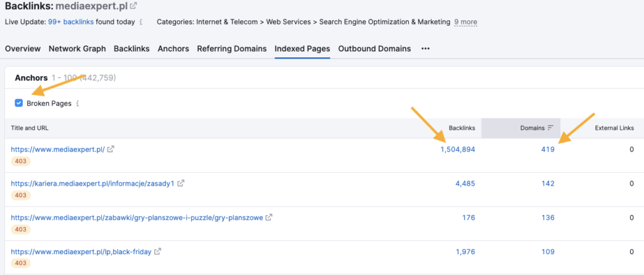Screen dimensions: 644x275
Task: Switch to the Overview tab
Action: pos(23,48)
